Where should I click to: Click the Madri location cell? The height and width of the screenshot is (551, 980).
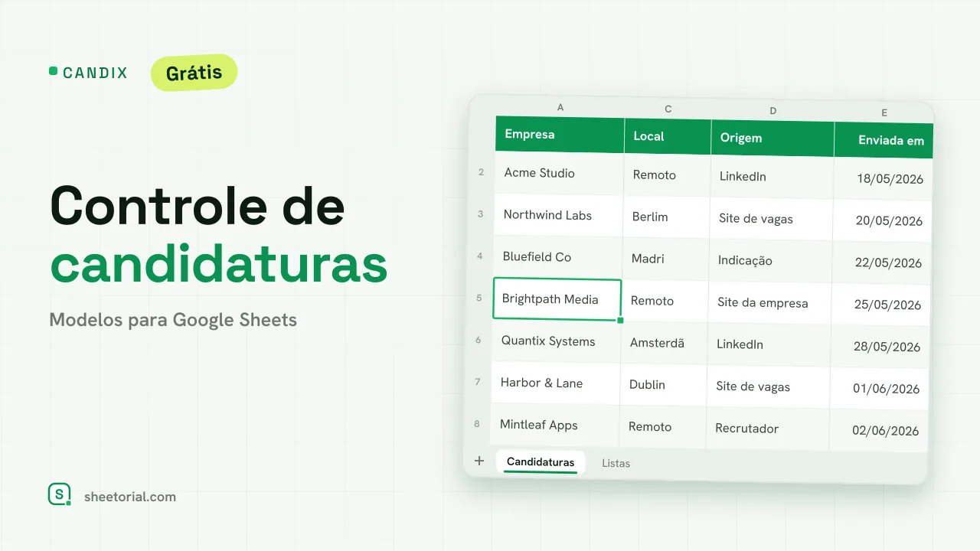(x=665, y=259)
